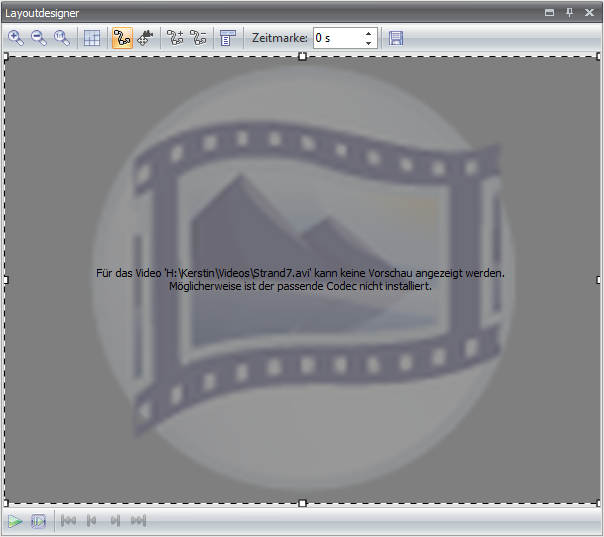Click the Zeitmarke time input field

tap(336, 38)
